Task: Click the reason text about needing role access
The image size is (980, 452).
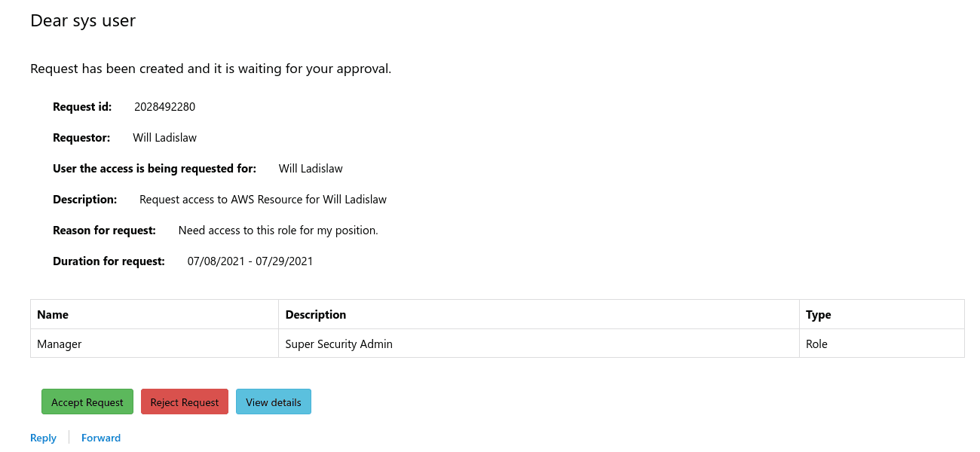Action: [x=278, y=231]
